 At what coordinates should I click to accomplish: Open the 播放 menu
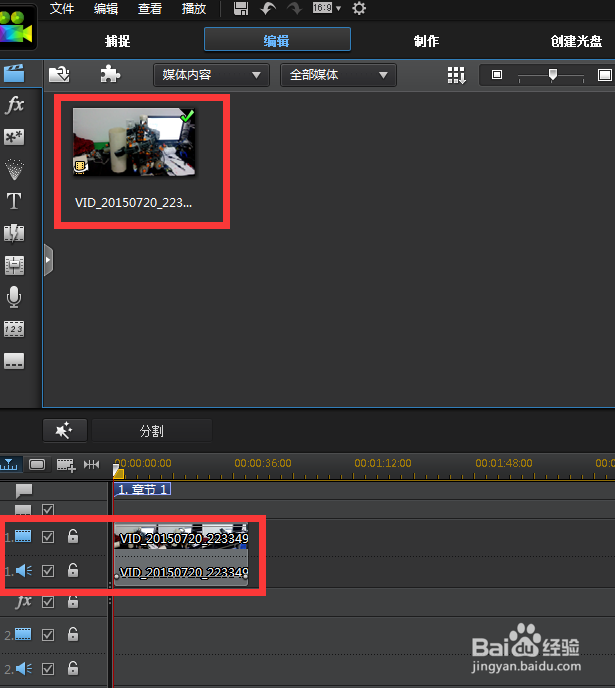point(193,8)
